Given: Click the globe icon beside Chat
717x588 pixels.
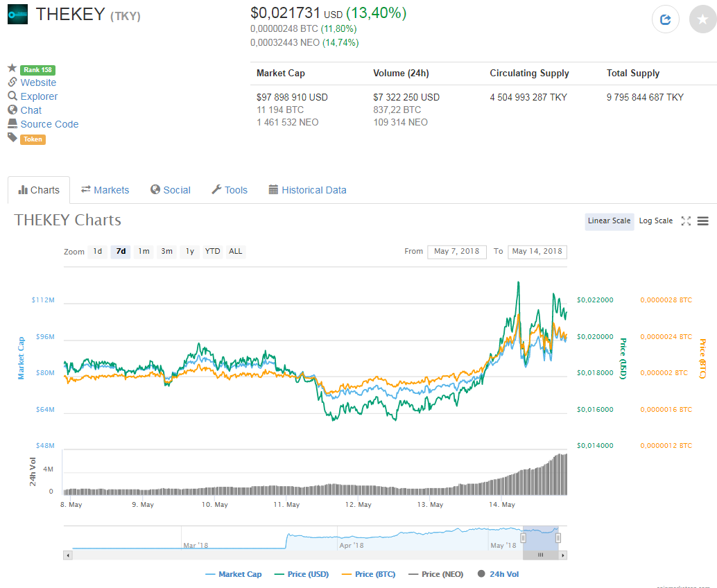Looking at the screenshot, I should coord(12,110).
